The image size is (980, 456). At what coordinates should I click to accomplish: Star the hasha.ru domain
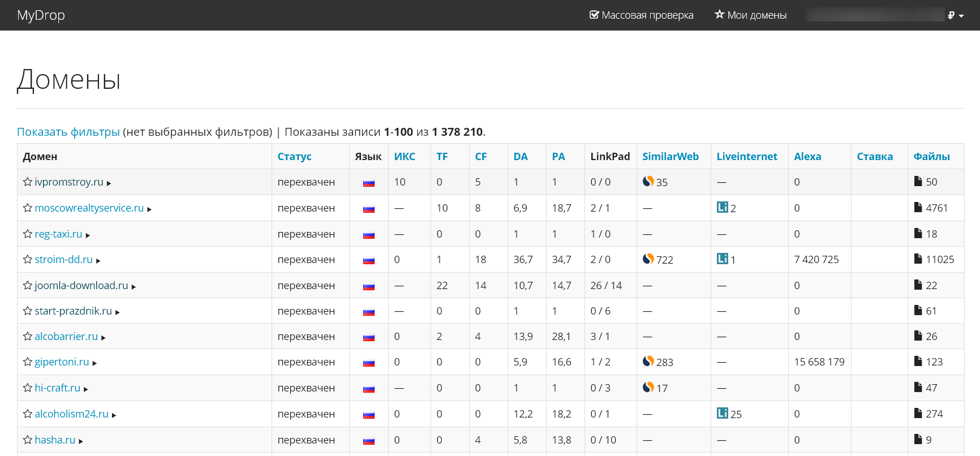27,440
